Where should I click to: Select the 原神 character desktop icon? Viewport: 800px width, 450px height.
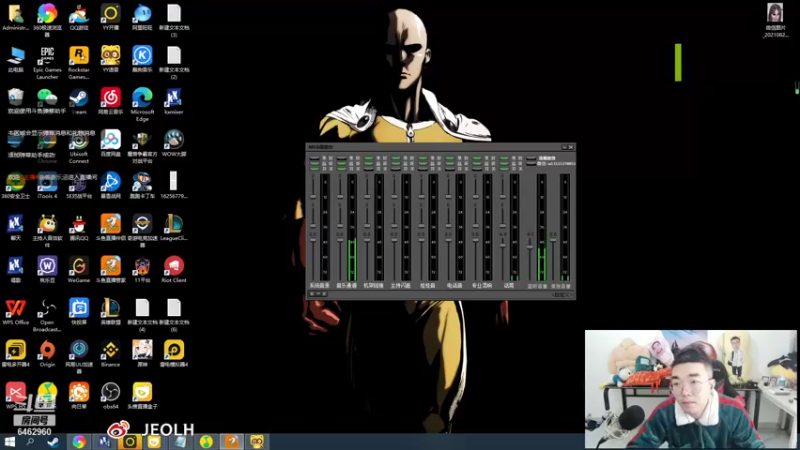point(142,354)
